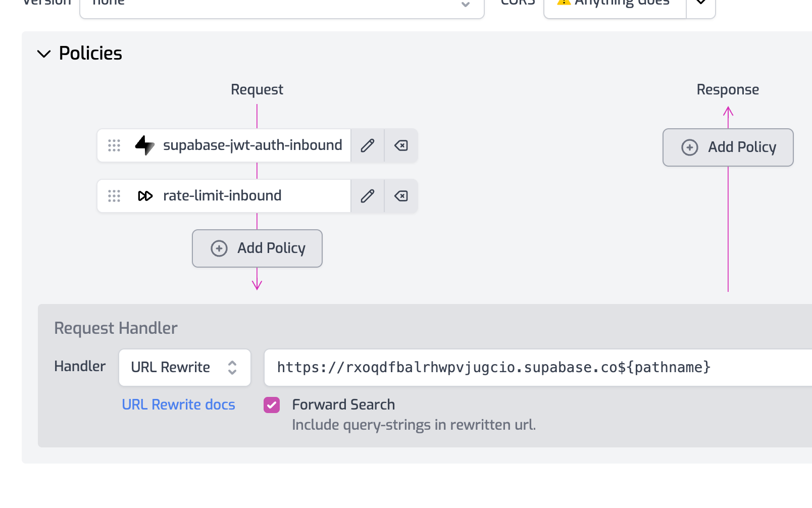Focus the rewrite URL input field
The image size is (812, 508).
tap(535, 368)
